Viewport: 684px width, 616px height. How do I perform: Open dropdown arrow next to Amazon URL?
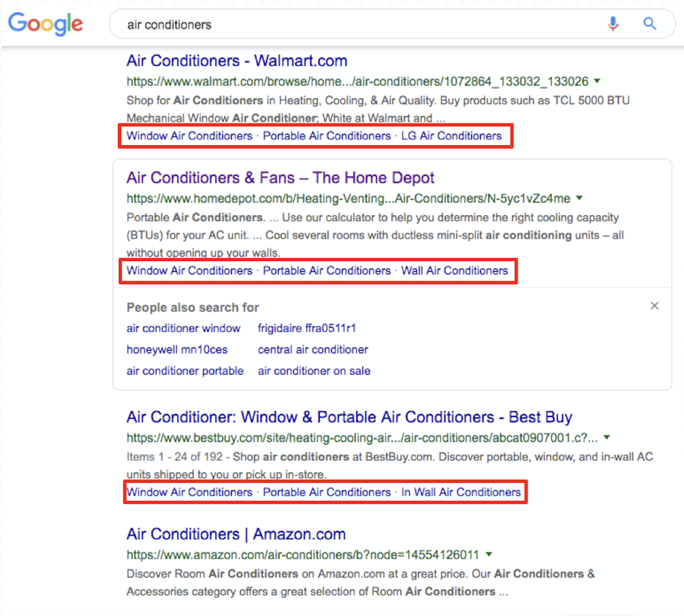[x=489, y=554]
